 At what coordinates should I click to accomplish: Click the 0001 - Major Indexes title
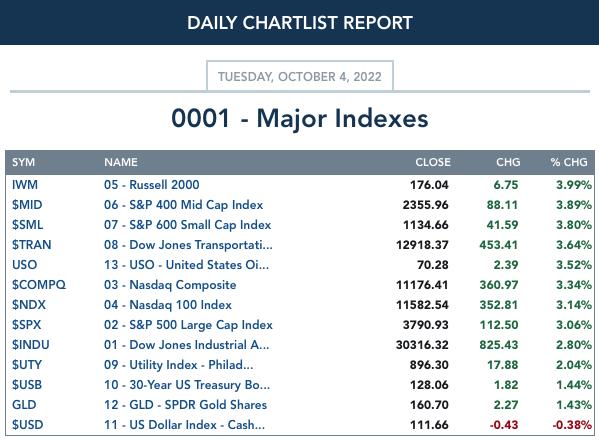pos(300,118)
